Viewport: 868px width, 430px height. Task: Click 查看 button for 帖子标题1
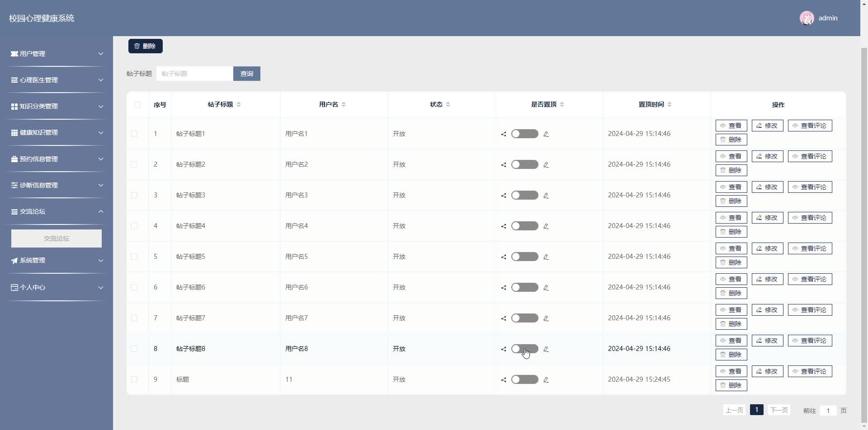coord(731,126)
